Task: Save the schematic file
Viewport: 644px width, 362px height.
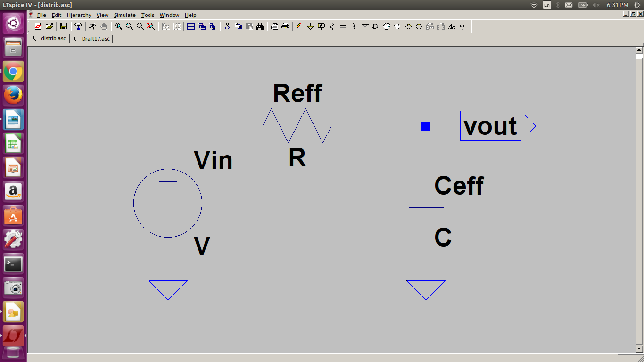Action: coord(63,26)
